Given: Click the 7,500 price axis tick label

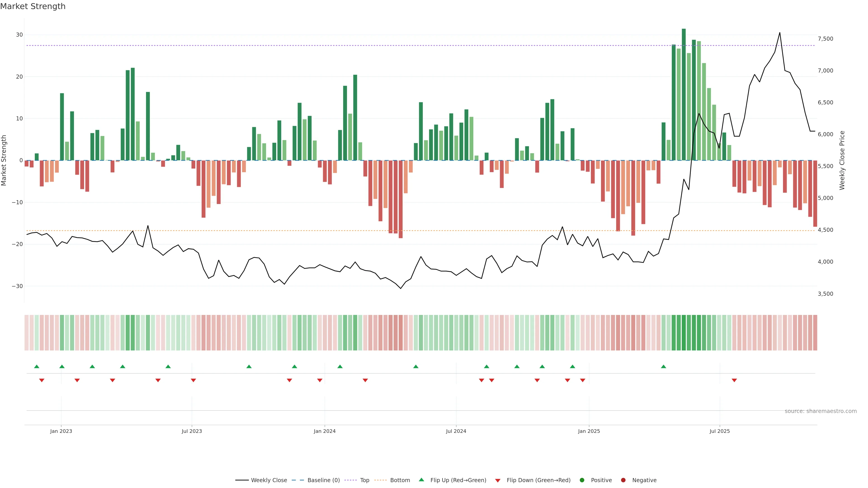Looking at the screenshot, I should pos(825,39).
